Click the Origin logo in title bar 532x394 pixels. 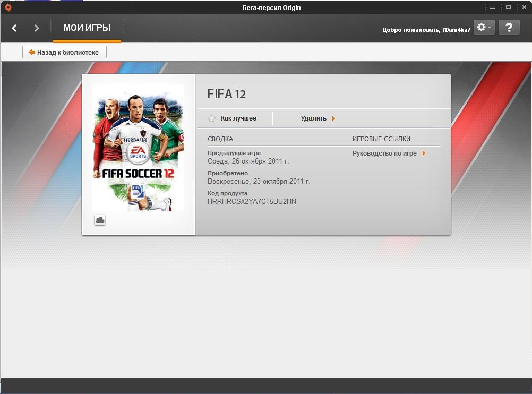click(8, 7)
